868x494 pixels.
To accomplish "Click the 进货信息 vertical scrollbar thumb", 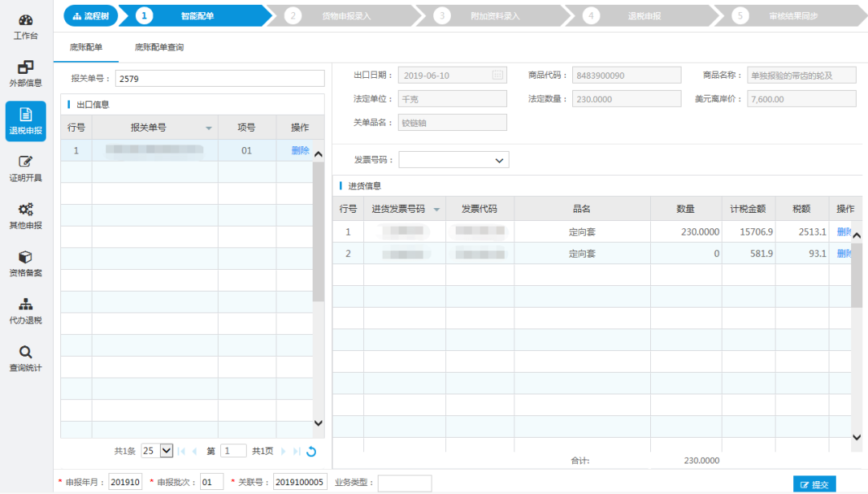I will pyautogui.click(x=857, y=275).
